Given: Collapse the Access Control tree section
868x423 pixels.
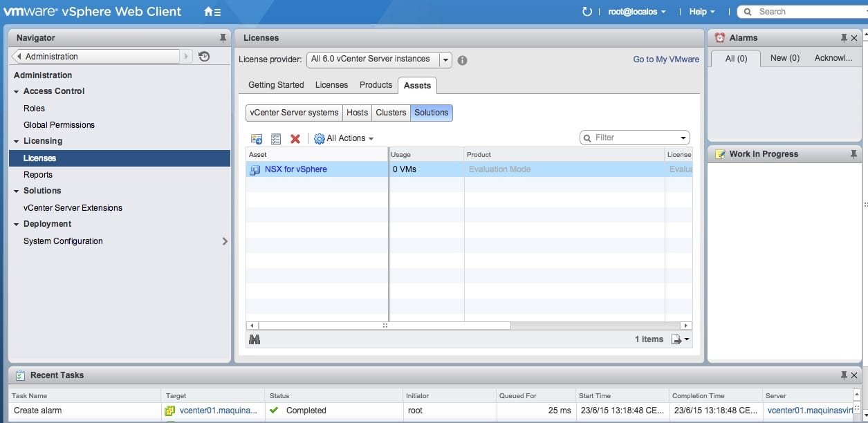Looking at the screenshot, I should point(17,91).
